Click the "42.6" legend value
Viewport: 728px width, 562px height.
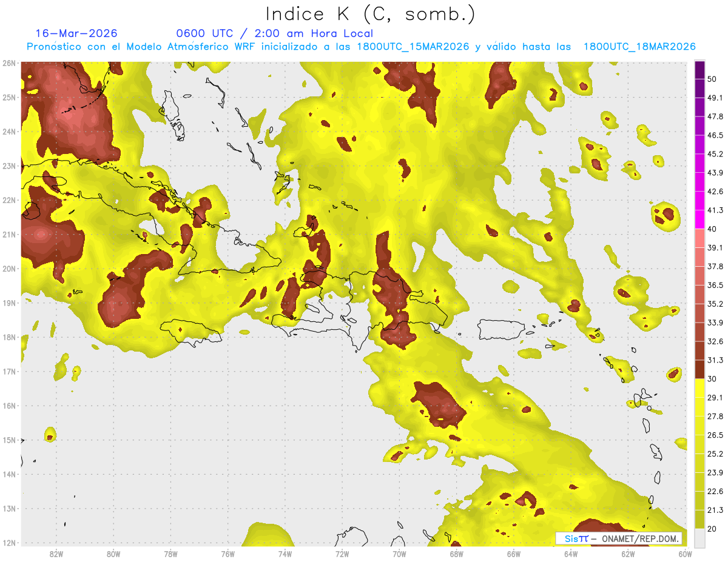point(715,192)
